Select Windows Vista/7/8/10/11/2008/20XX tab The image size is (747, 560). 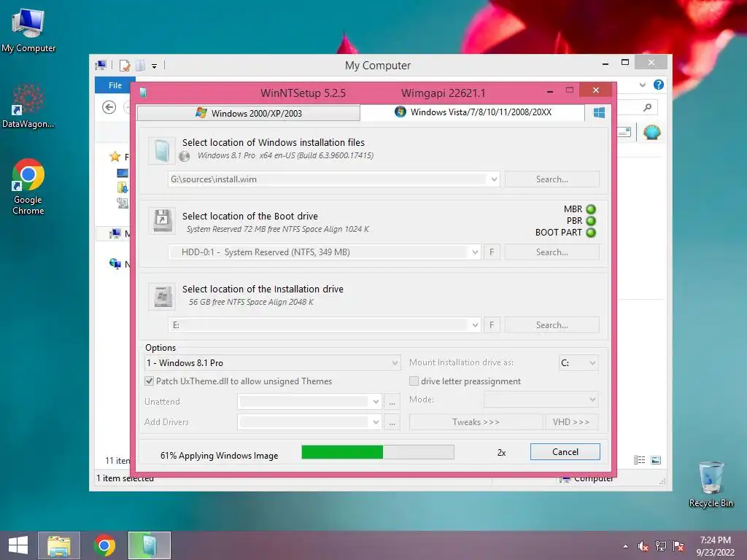click(x=473, y=112)
